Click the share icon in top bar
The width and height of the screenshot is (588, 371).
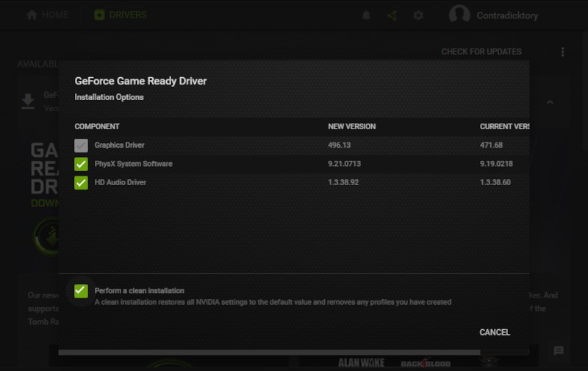tap(392, 15)
